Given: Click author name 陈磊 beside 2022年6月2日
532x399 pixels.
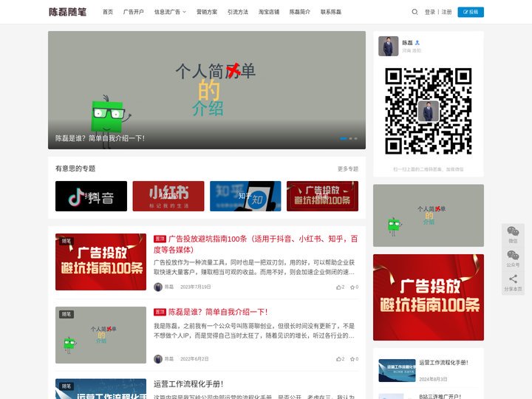Looking at the screenshot, I should click(x=169, y=359).
